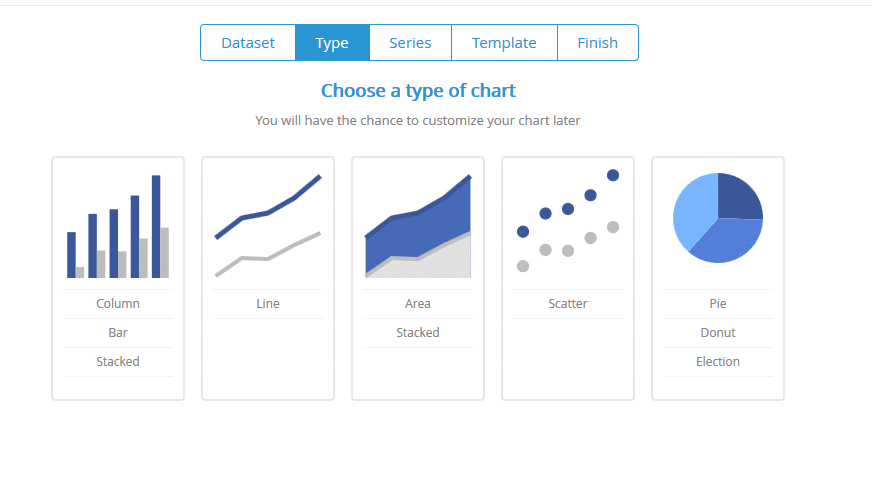Open the Finish step
This screenshot has height=477, width=872.
coord(598,43)
